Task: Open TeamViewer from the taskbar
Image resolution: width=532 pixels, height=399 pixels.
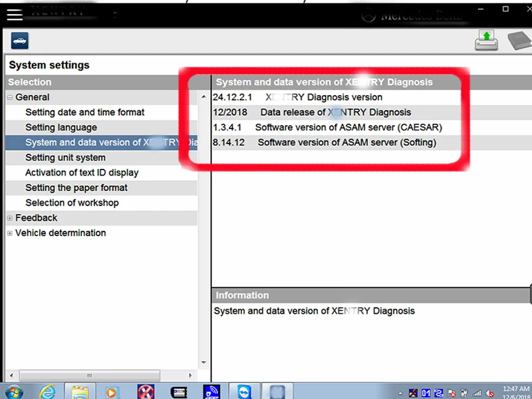Action: [244, 392]
